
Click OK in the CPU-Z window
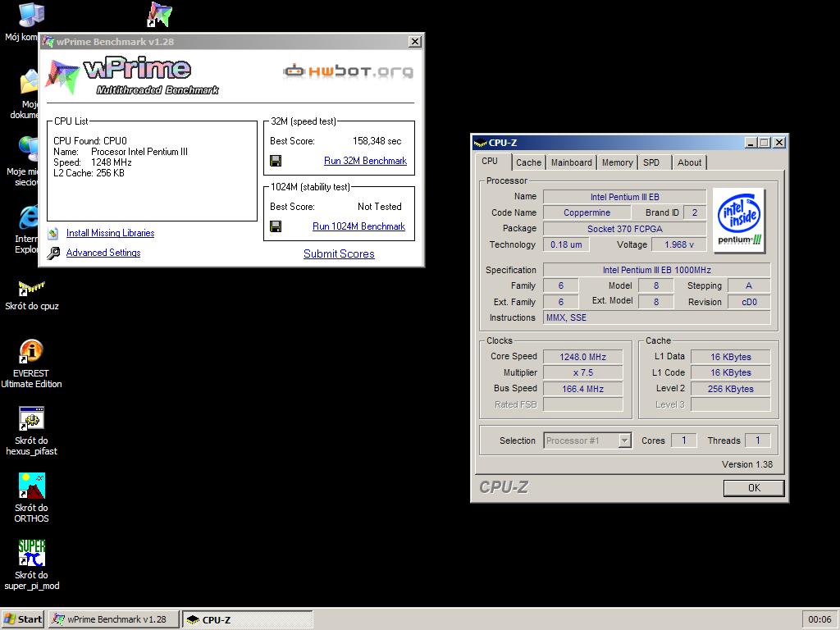(754, 488)
